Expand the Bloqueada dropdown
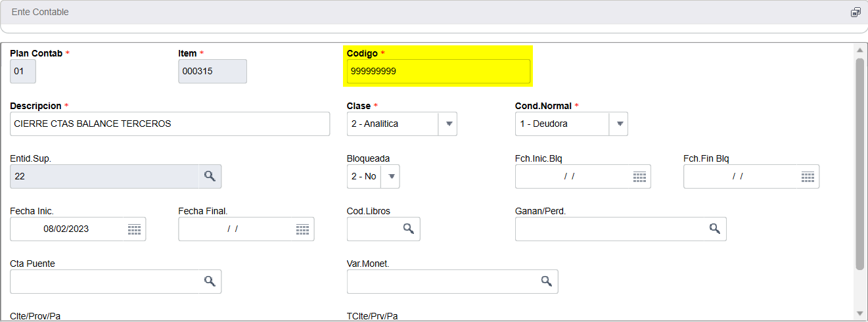868x322 pixels. point(392,176)
